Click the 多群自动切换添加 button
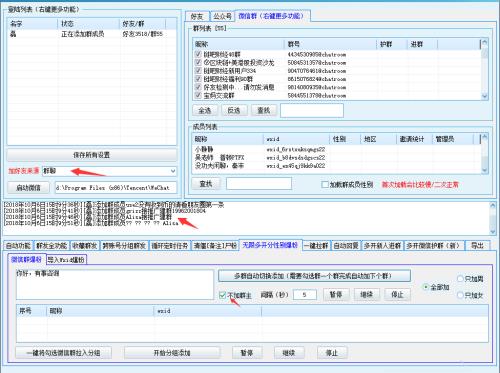500x373 pixels. [314, 276]
